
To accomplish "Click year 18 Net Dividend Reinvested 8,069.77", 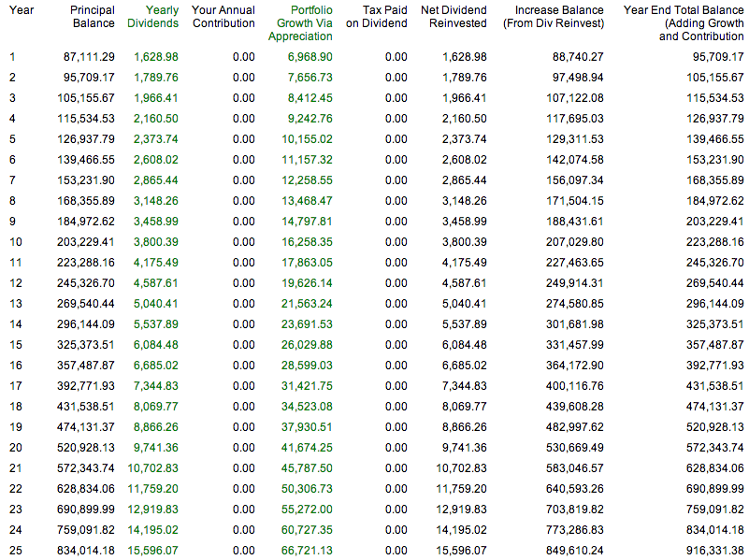I will point(465,406).
